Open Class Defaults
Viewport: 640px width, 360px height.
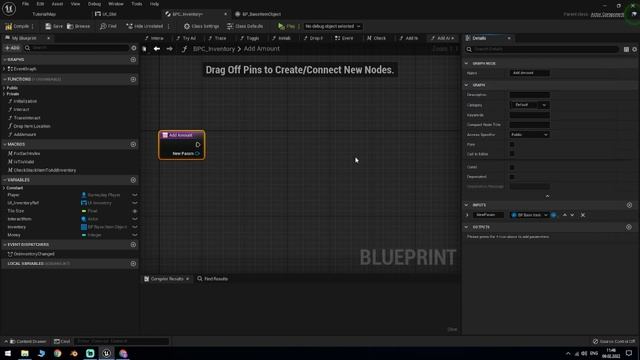(245, 26)
